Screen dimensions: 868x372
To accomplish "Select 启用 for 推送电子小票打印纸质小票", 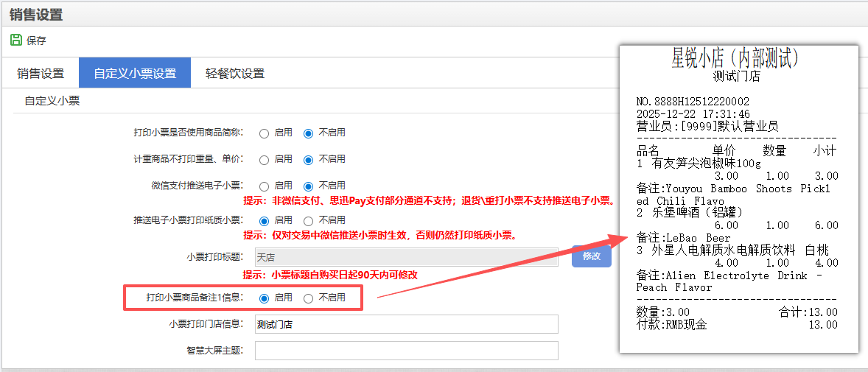I will coord(264,220).
